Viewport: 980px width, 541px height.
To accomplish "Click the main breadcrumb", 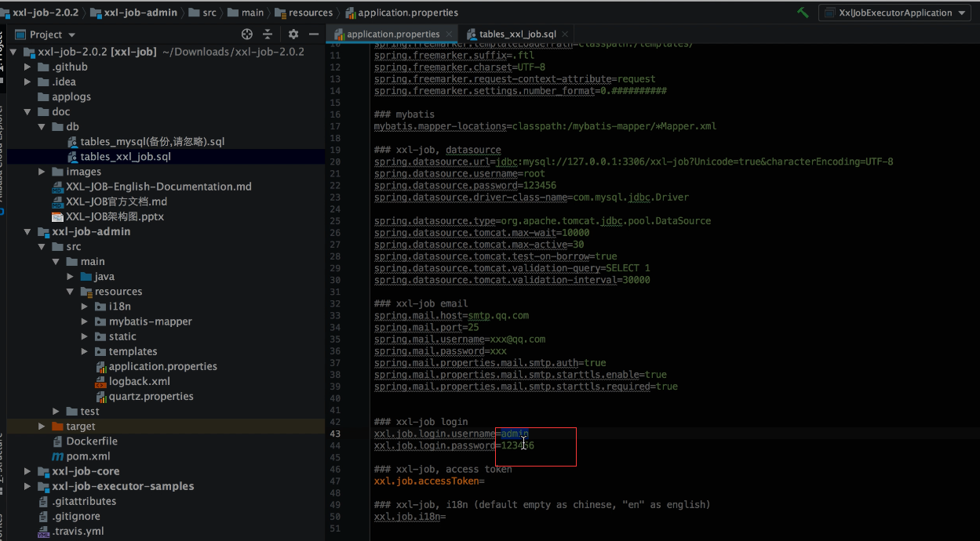I will click(246, 13).
